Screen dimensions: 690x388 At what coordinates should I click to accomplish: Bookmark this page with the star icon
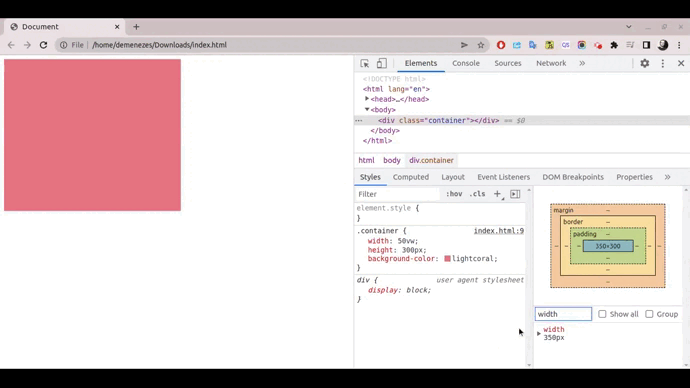pos(481,45)
